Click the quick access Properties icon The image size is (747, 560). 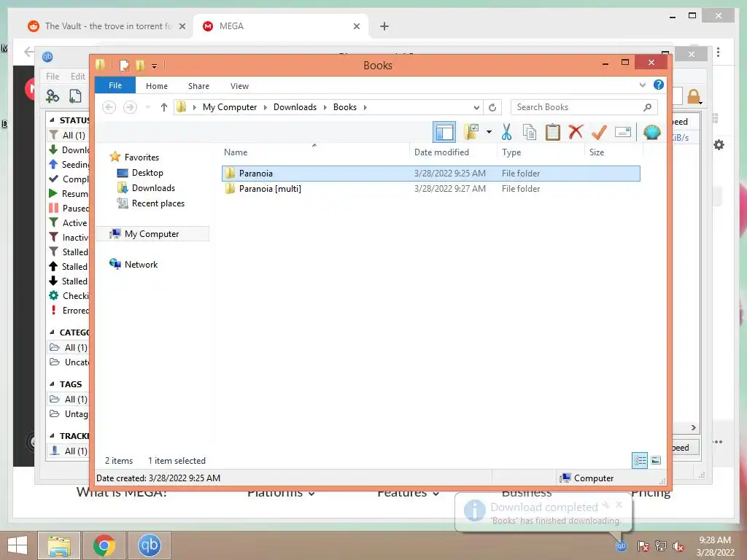click(x=124, y=65)
